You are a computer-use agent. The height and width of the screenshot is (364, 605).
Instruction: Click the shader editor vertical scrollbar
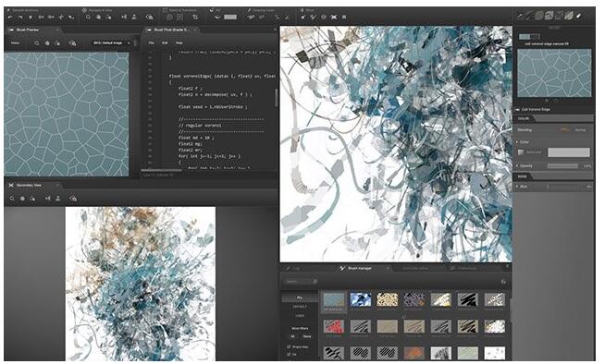pyautogui.click(x=277, y=98)
